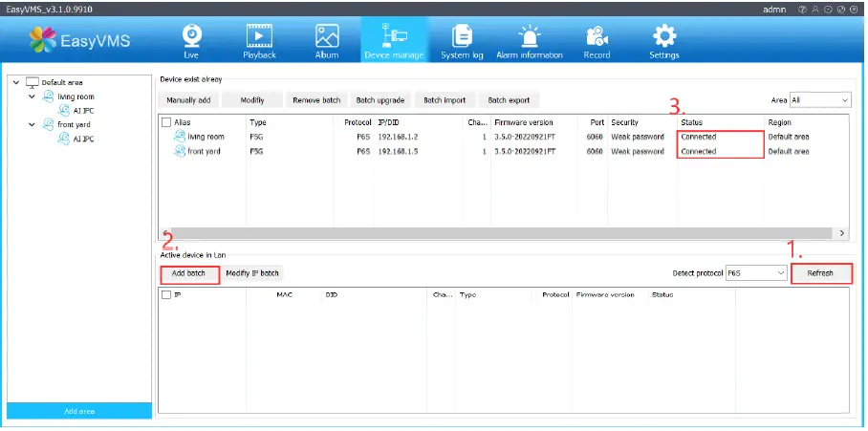The width and height of the screenshot is (868, 431).
Task: Click the Modify button
Action: (251, 100)
